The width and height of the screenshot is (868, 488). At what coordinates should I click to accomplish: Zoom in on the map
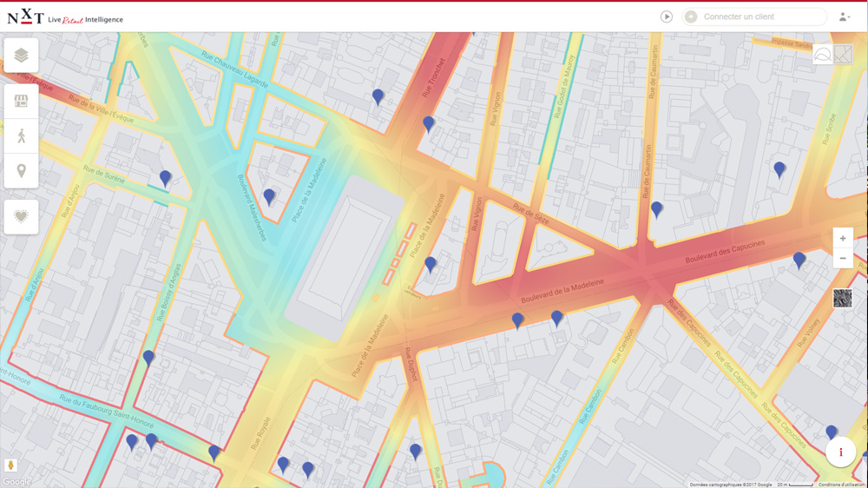(842, 239)
